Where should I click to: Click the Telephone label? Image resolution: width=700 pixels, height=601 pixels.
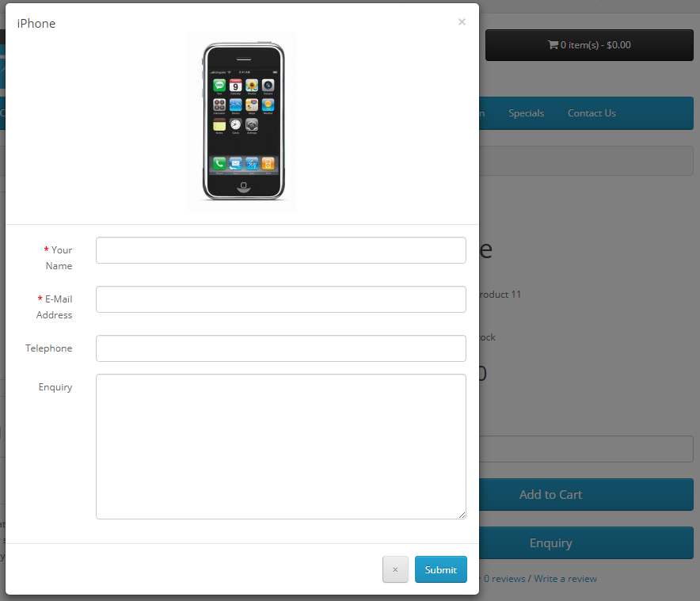tap(48, 348)
